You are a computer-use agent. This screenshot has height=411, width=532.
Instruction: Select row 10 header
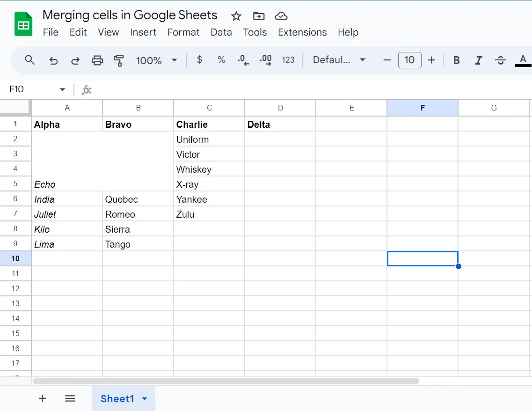coord(15,258)
